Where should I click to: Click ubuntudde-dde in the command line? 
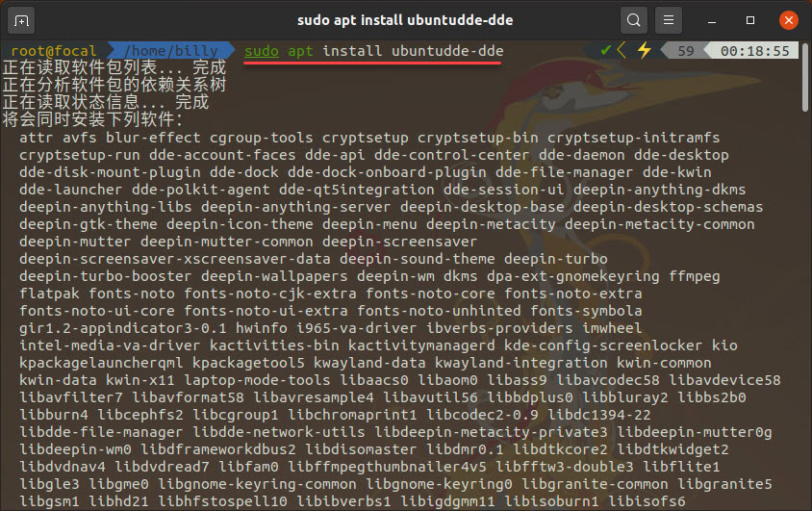click(x=447, y=51)
